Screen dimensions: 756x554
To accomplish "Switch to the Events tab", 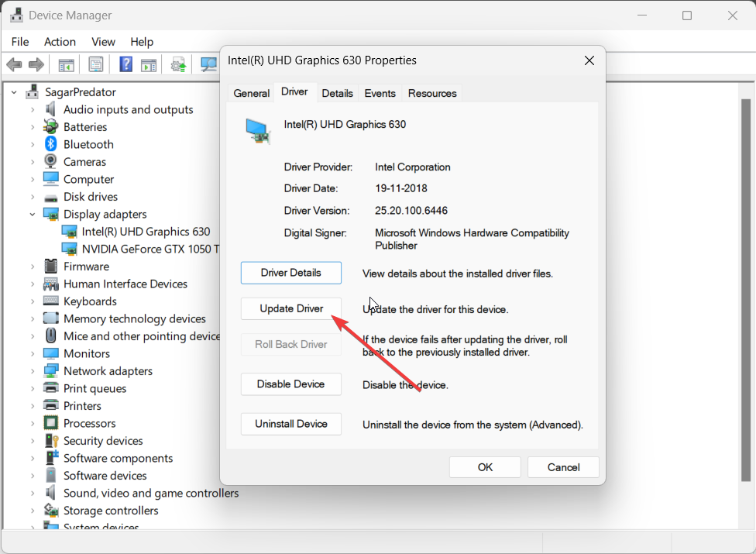I will click(x=380, y=93).
